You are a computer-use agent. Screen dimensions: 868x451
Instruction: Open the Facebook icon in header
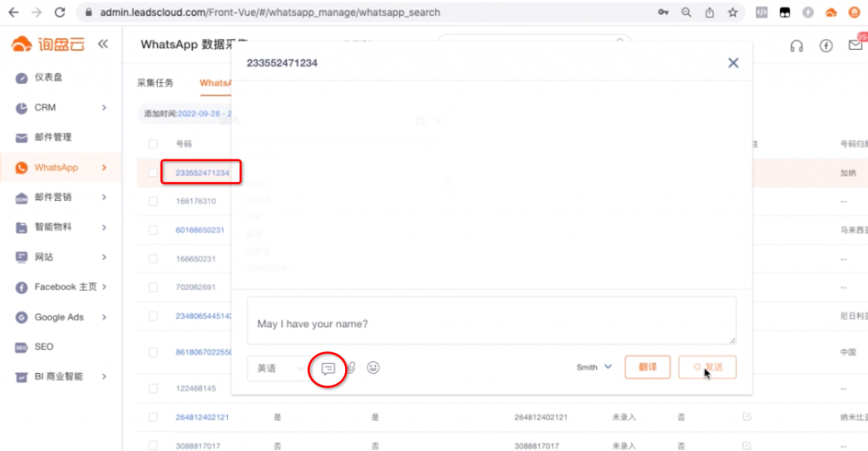(x=826, y=46)
